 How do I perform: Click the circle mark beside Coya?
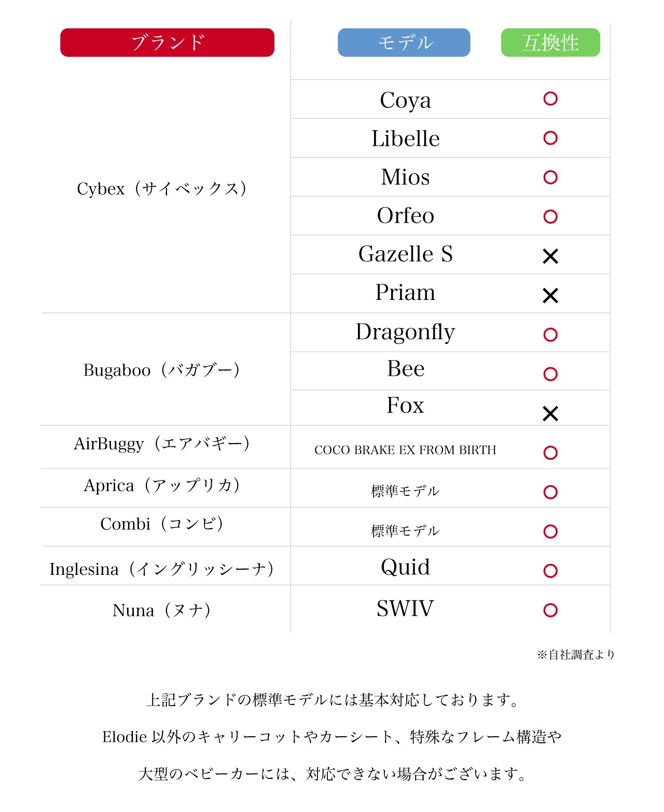(550, 99)
